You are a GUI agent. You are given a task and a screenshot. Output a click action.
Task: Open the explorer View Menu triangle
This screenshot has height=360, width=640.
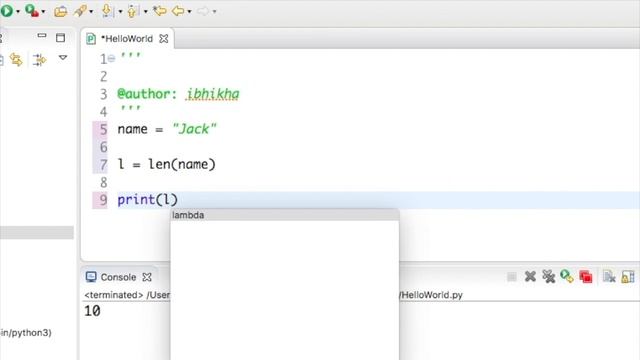63,58
